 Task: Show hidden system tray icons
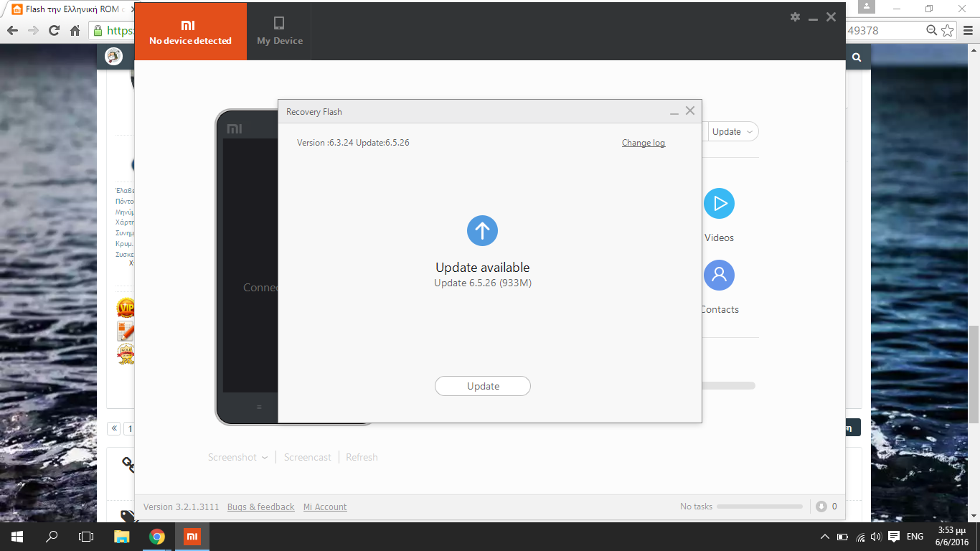825,537
